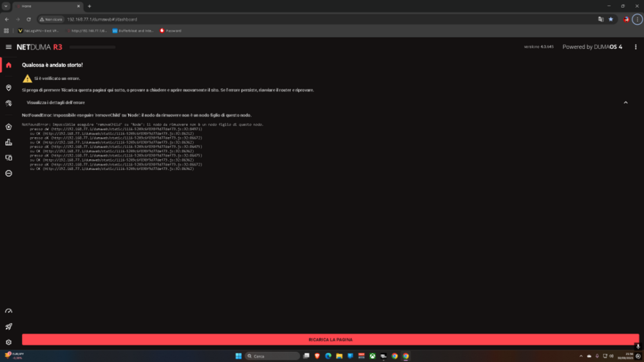
Task: Open the bar chart statistics sidebar icon
Action: pyautogui.click(x=8, y=142)
